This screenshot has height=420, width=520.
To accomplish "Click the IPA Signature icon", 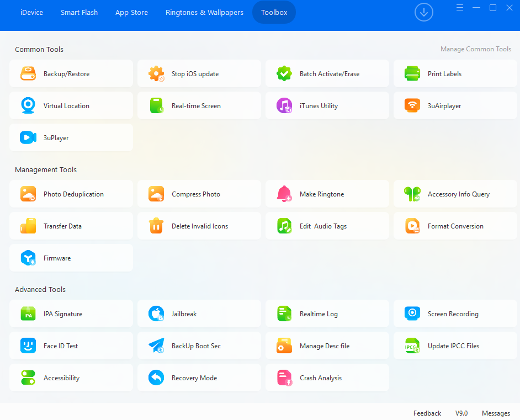I will click(x=28, y=313).
